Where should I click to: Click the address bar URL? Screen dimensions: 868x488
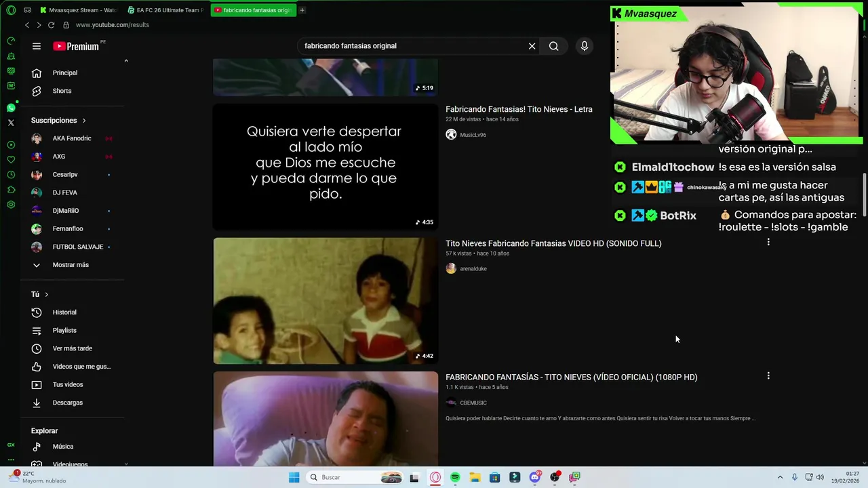[x=113, y=25]
